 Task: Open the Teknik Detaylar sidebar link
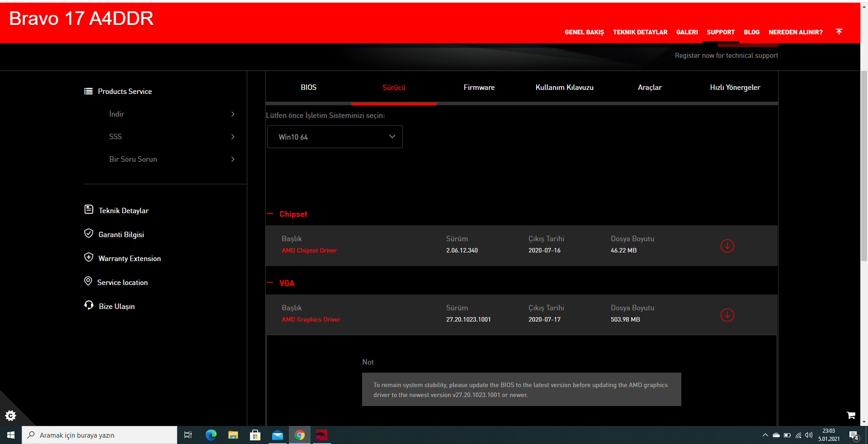(x=123, y=210)
